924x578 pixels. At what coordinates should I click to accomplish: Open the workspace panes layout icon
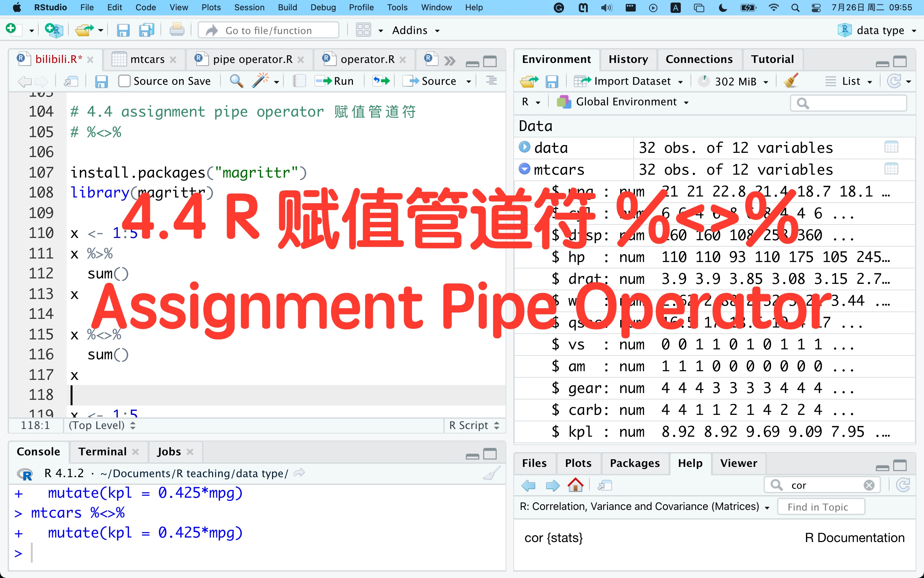tap(363, 30)
